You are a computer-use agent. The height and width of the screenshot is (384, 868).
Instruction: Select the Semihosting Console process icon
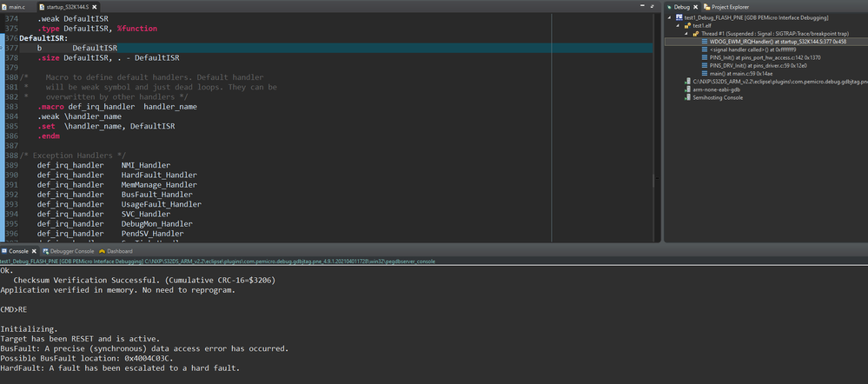[x=687, y=97]
